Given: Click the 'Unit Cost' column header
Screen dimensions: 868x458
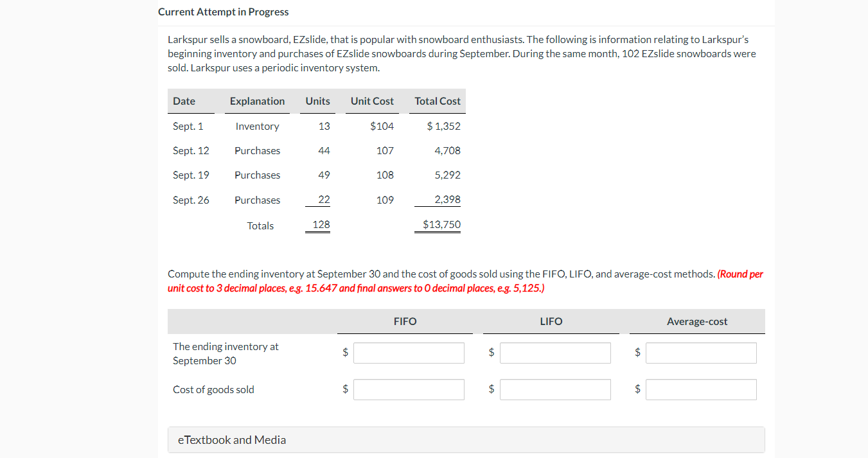Looking at the screenshot, I should pyautogui.click(x=372, y=101).
